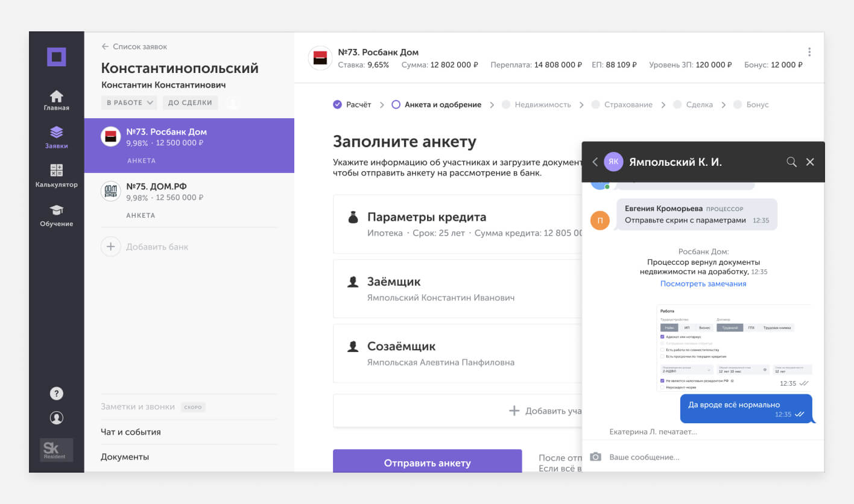Click the ЯК avatar in chat header
This screenshot has height=504, width=854.
click(x=613, y=162)
